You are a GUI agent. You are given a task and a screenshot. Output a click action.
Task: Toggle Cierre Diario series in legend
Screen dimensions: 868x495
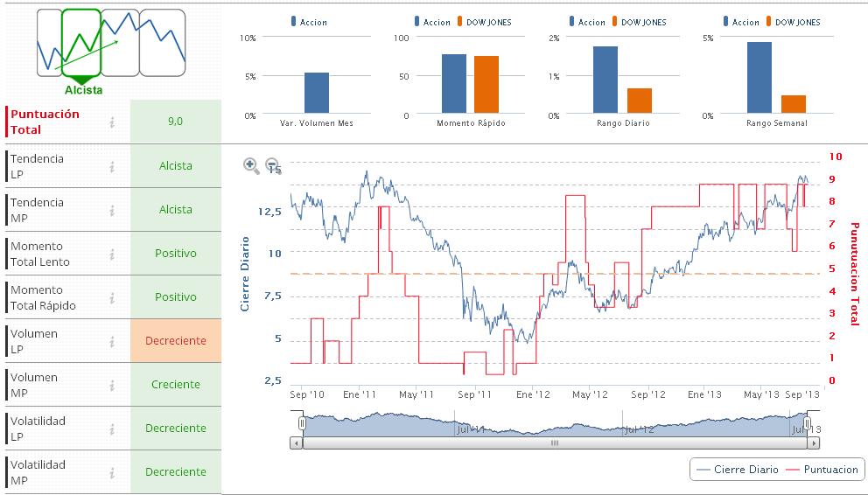[737, 470]
